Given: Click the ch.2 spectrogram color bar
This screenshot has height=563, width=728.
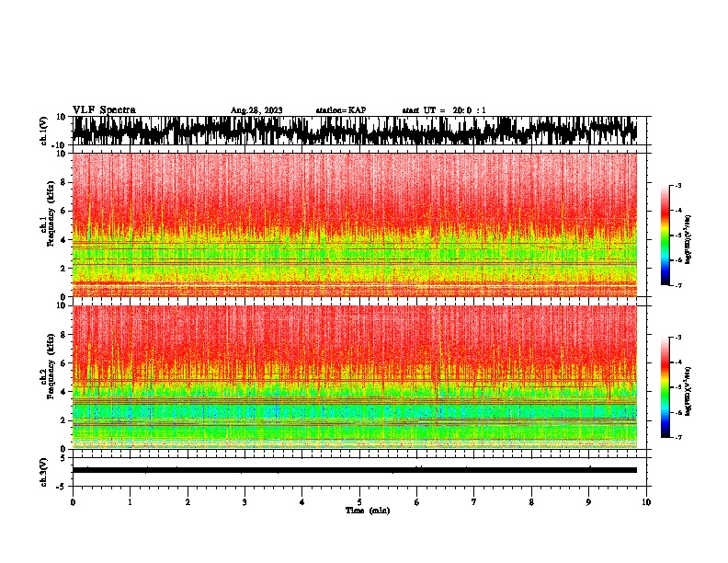Looking at the screenshot, I should tap(665, 387).
